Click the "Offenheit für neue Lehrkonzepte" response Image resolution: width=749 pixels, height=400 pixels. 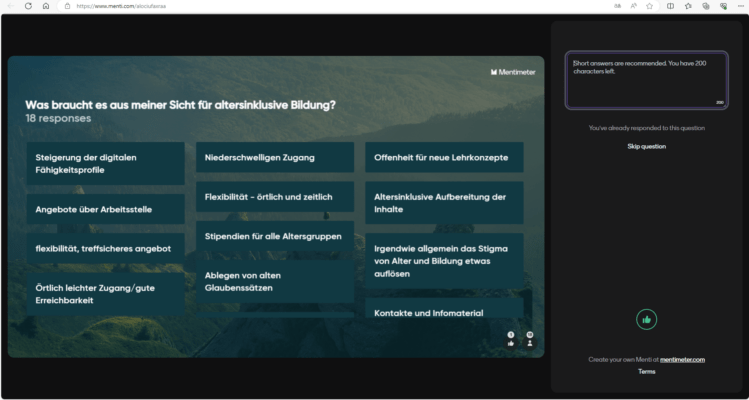coord(444,157)
